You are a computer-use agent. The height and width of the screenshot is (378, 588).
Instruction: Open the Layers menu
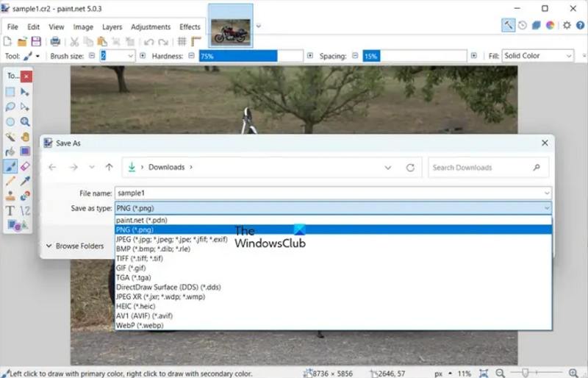click(112, 27)
